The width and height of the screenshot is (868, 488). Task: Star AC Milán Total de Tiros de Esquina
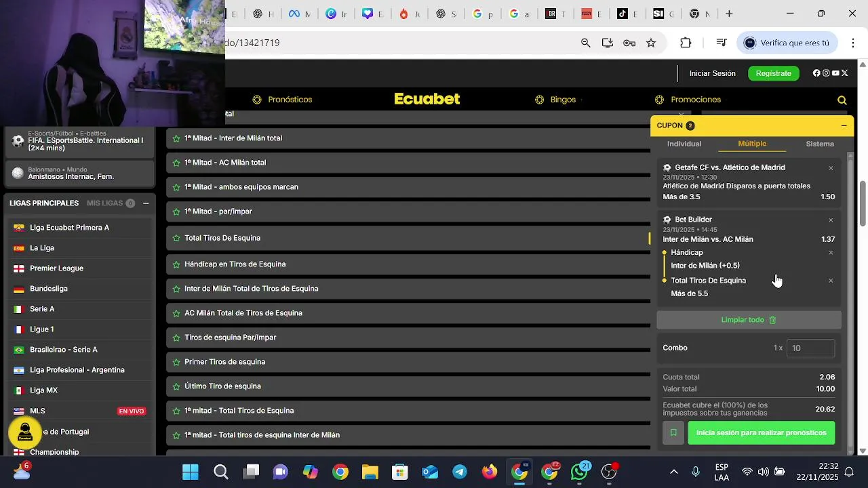point(176,313)
